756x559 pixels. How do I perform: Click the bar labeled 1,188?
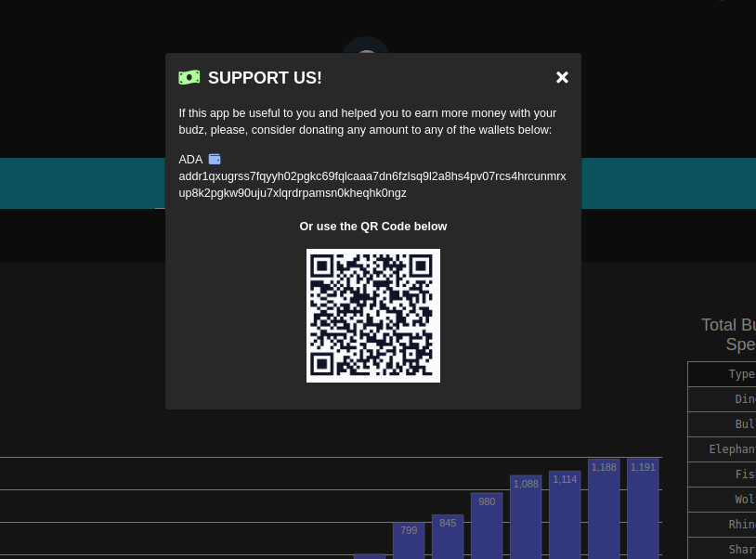tap(604, 509)
